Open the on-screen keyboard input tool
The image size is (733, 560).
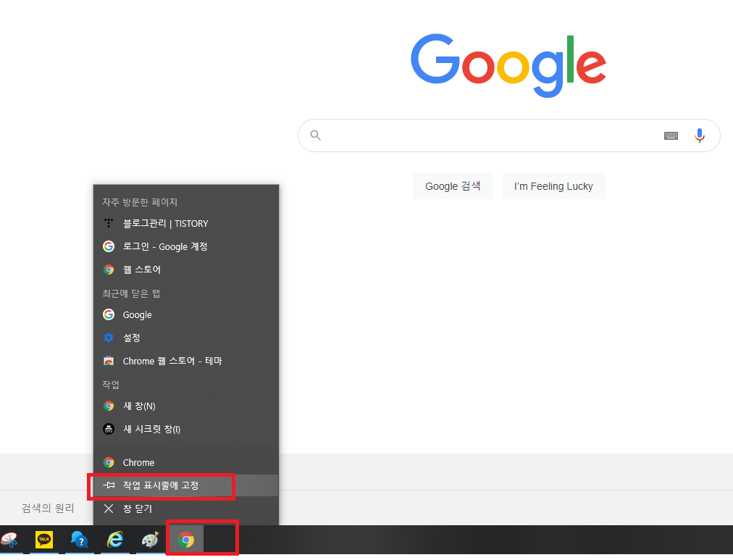[671, 135]
